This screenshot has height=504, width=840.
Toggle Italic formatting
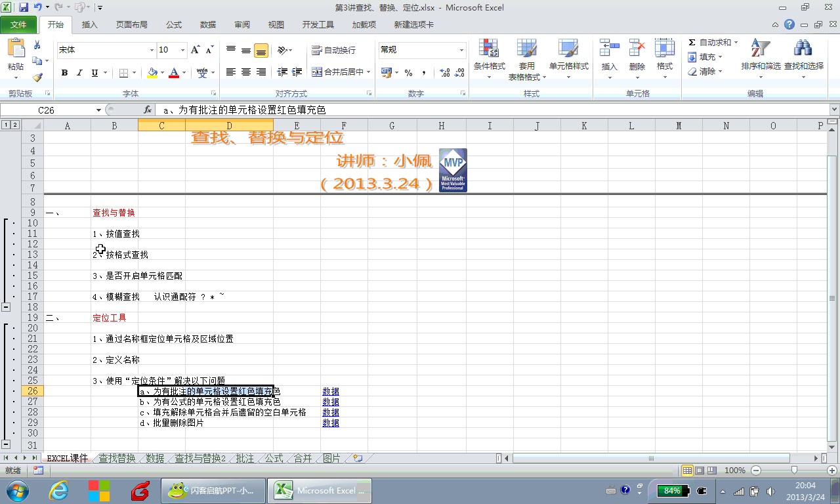[x=79, y=73]
